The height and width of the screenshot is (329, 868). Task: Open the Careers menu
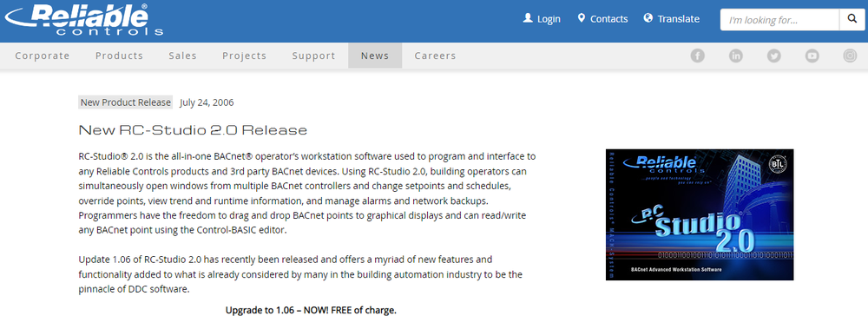(x=435, y=56)
